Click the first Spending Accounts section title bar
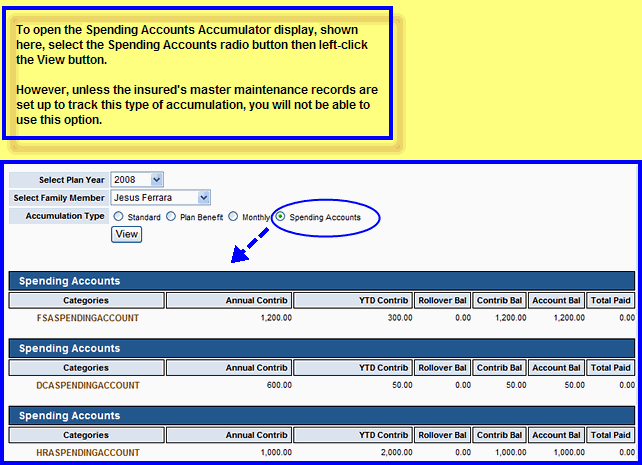642x465 pixels. (x=321, y=281)
